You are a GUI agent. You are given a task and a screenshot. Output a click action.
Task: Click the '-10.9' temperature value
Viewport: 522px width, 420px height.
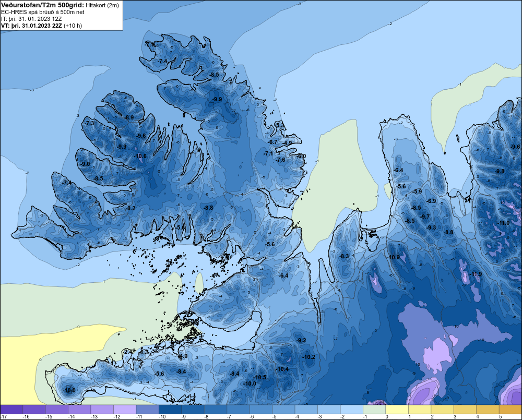(x=394, y=257)
